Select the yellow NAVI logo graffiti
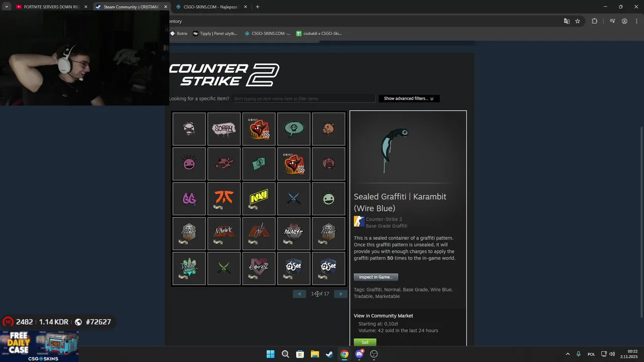Screen dimensions: 644x362 (259, 199)
